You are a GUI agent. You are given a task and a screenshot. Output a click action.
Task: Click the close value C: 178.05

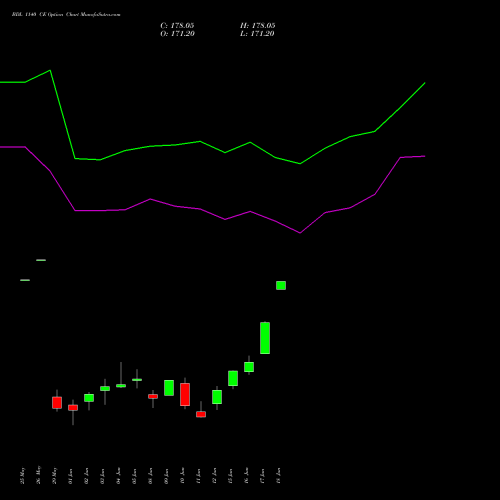177,26
